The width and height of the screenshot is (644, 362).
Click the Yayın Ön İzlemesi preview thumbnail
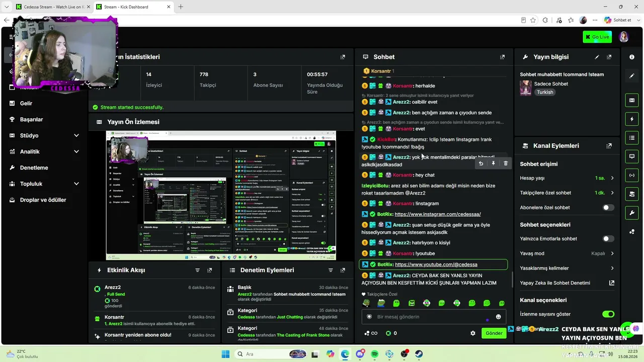pyautogui.click(x=221, y=196)
